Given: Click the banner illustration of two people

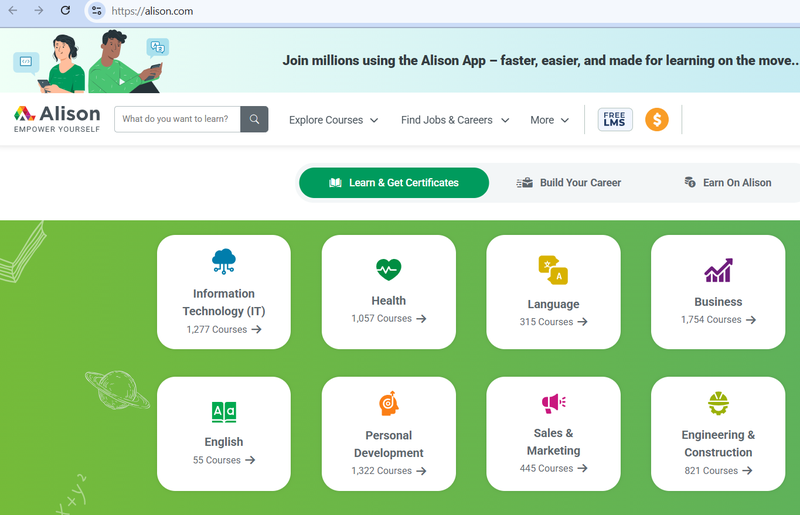Looking at the screenshot, I should click(91, 61).
